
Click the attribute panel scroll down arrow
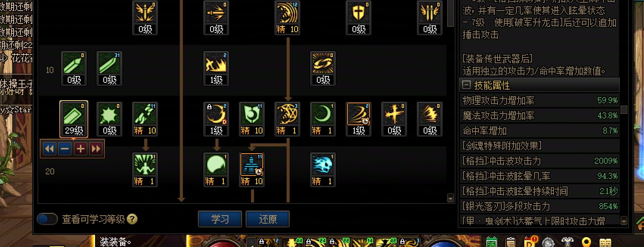[x=624, y=221]
